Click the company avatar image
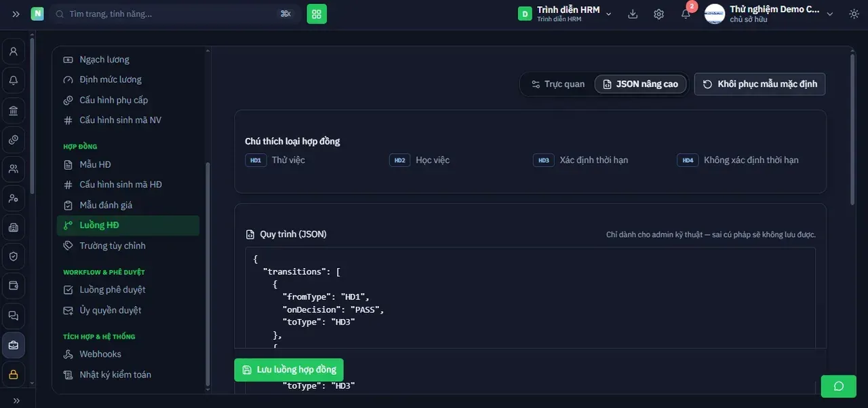868x408 pixels. click(715, 14)
